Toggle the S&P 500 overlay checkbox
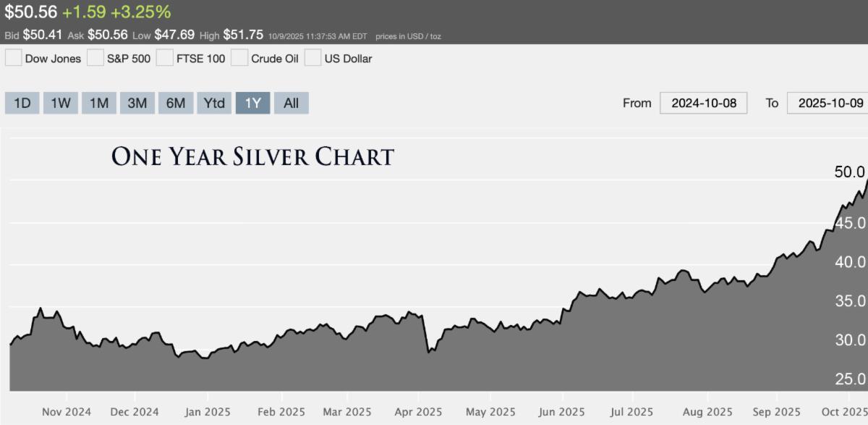 pos(95,58)
